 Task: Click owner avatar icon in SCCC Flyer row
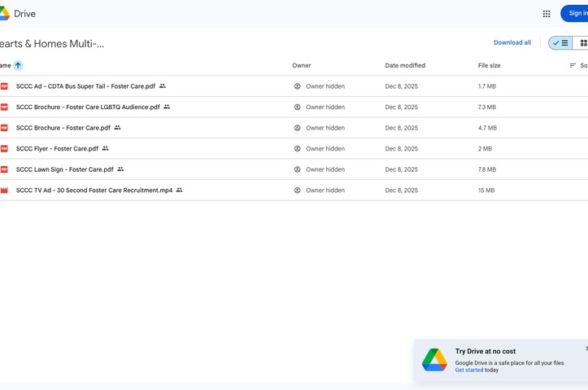(x=297, y=149)
